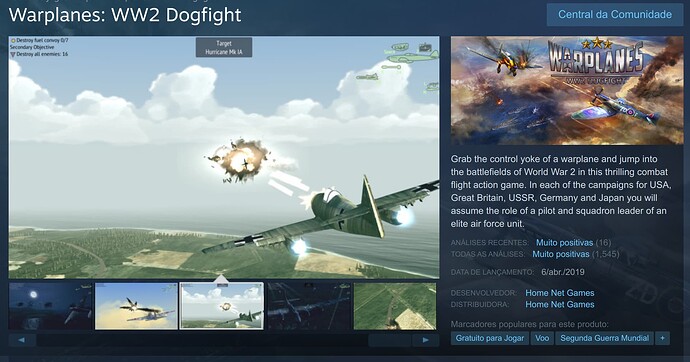Click the main gameplay screenshot

coord(224,157)
